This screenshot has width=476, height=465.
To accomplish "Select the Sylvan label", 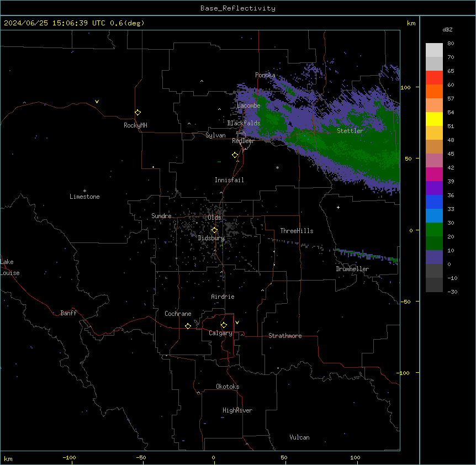I will click(x=215, y=135).
